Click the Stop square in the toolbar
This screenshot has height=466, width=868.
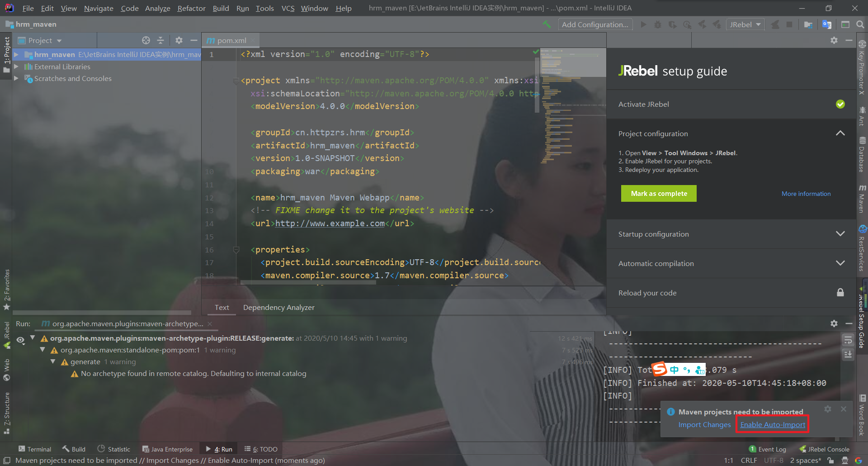coord(789,24)
